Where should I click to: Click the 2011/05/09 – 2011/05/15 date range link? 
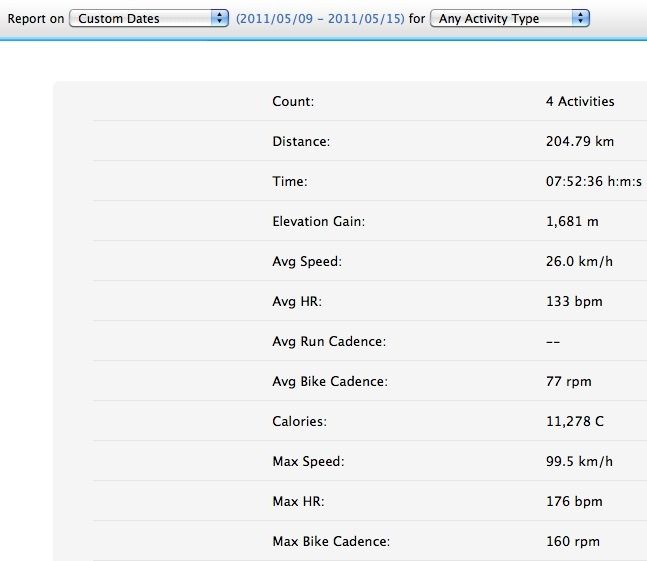[320, 19]
